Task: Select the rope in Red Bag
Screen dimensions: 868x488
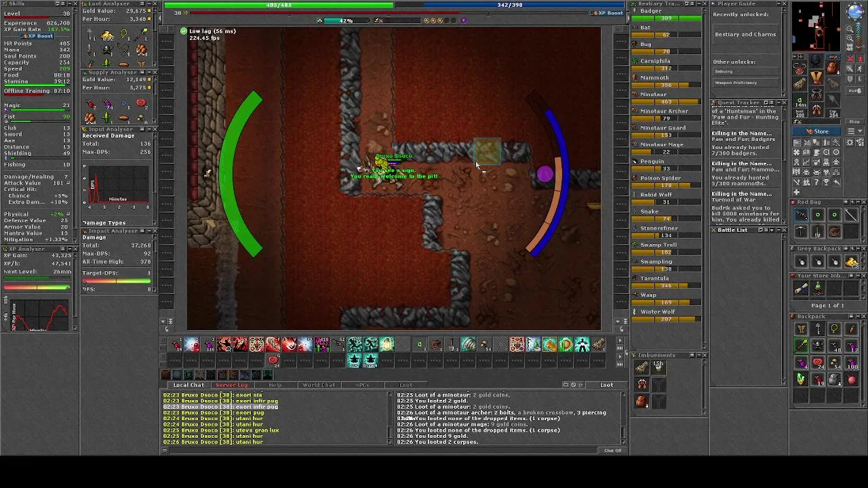Action: [833, 232]
